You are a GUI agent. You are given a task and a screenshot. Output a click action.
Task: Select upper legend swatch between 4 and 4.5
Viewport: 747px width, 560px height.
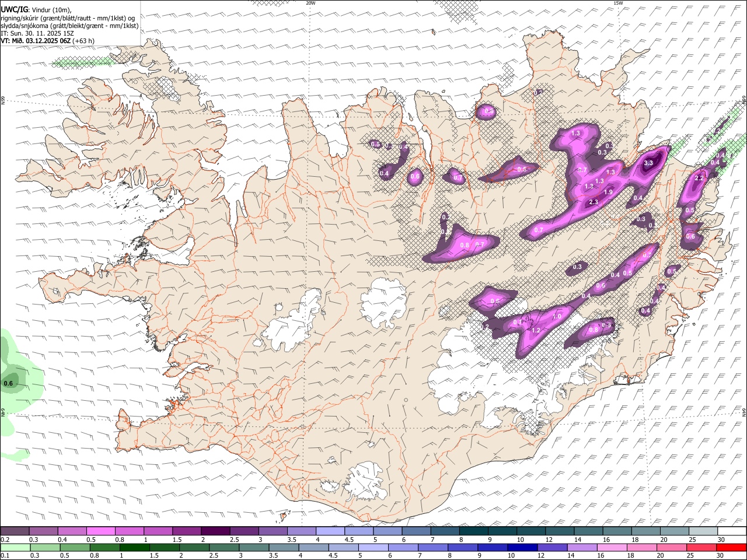tap(330, 531)
